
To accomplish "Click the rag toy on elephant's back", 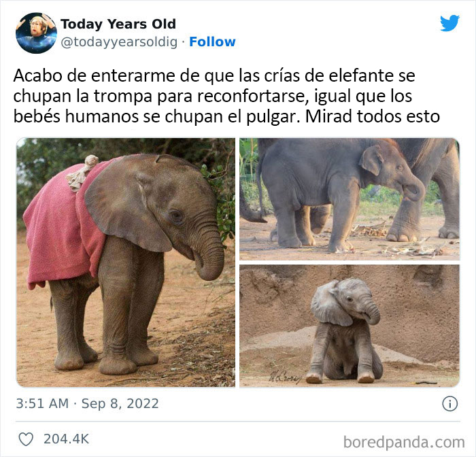I will pyautogui.click(x=82, y=172).
